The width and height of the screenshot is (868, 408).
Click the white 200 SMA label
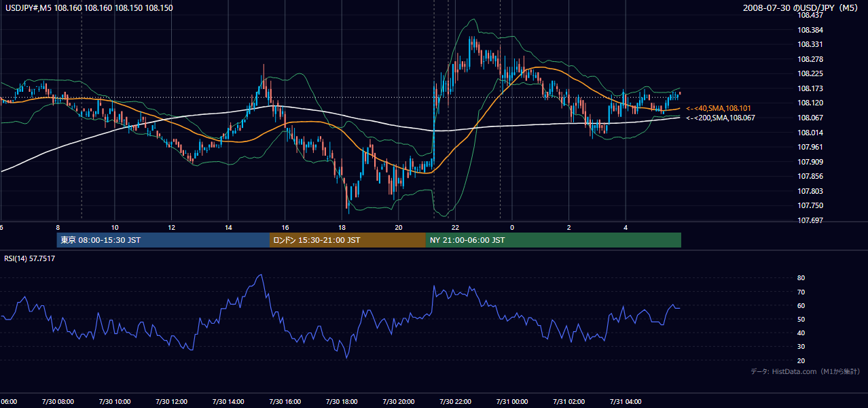coord(721,118)
